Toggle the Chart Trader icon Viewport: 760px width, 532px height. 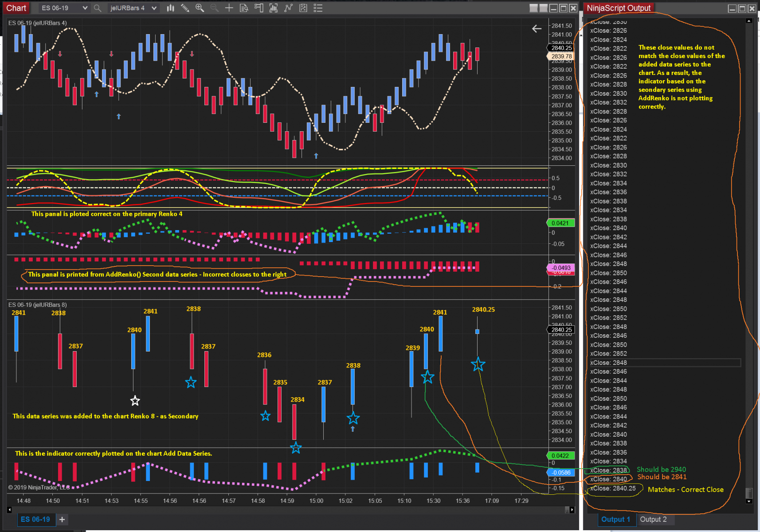tap(259, 8)
